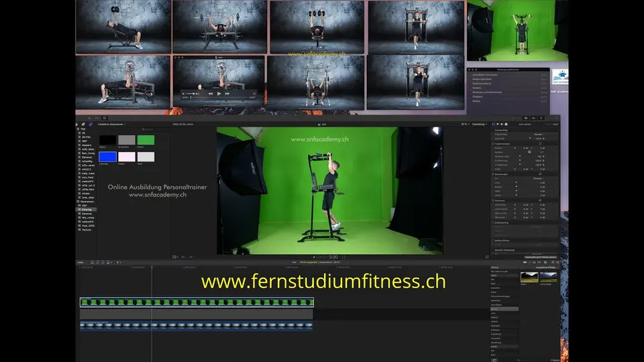Open the share icon in QuickTime controls
This screenshot has width=644, height=362.
254,94
